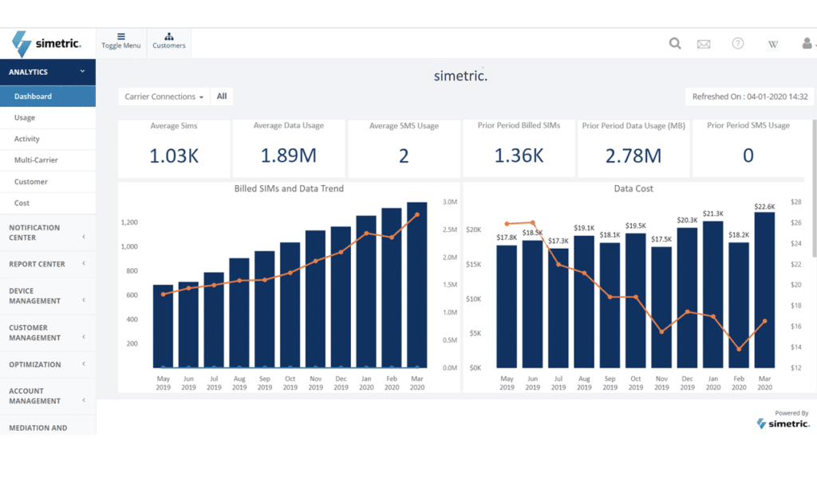Collapse the ANALYTICS section

(47, 72)
